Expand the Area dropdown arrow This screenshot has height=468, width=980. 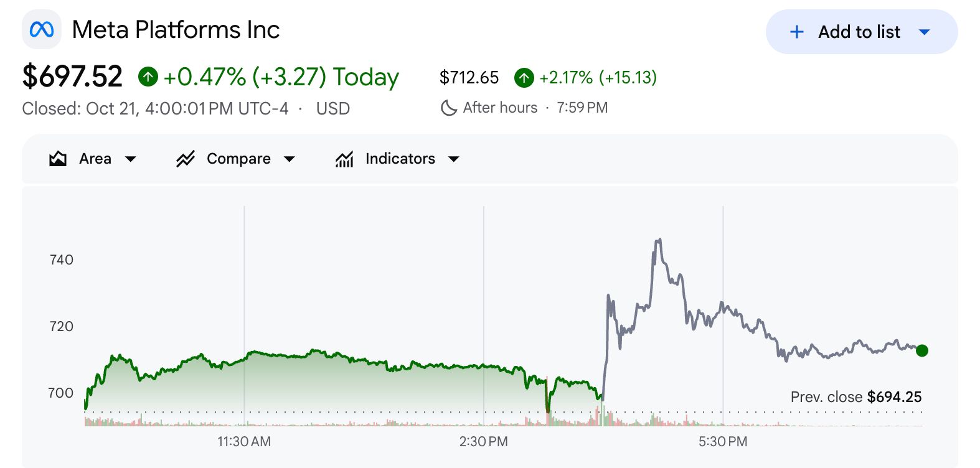[x=131, y=159]
